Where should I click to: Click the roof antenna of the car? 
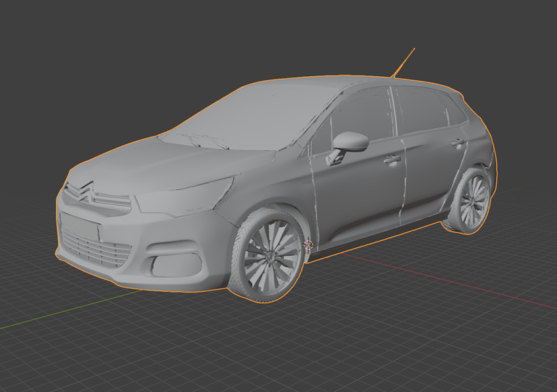403,63
